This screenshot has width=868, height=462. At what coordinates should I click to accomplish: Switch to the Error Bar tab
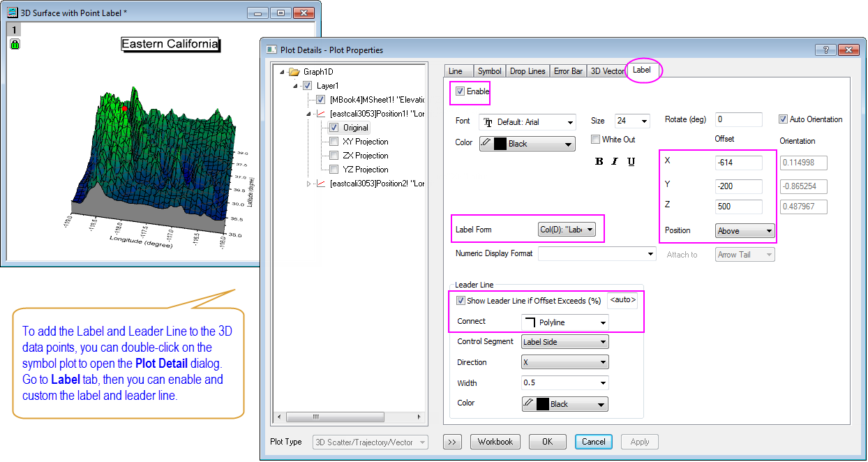pos(568,71)
